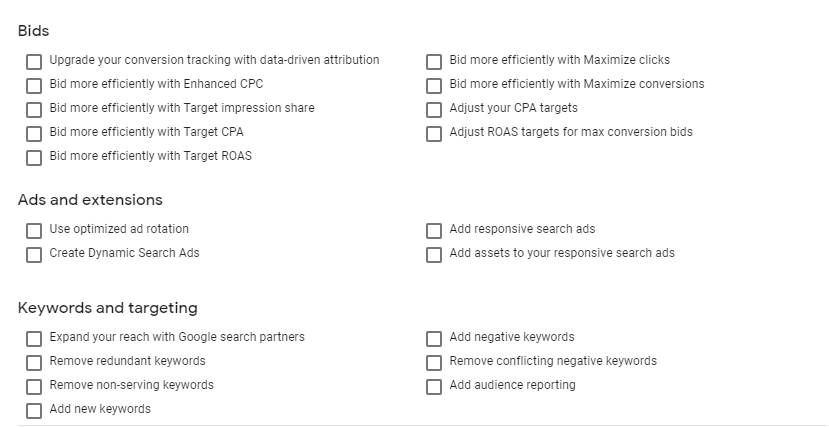Viewport: 829px width, 427px height.
Task: Tick the Target impression share checkbox
Action: (x=34, y=109)
